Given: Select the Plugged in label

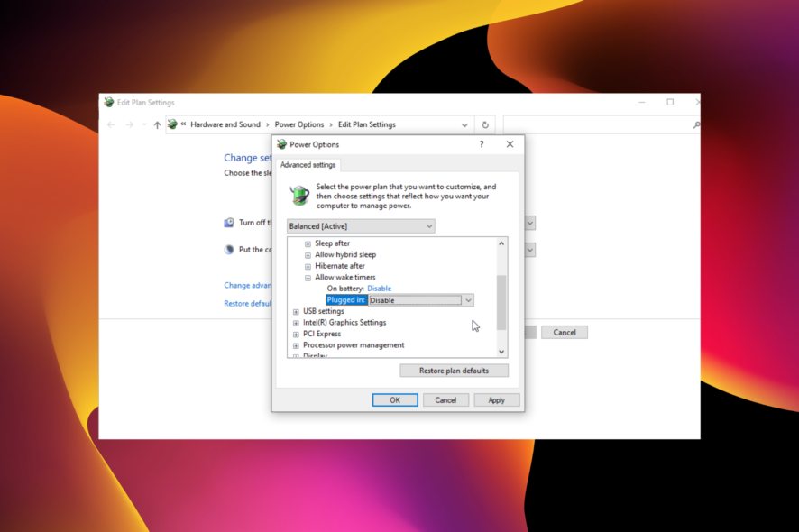Looking at the screenshot, I should pyautogui.click(x=346, y=299).
